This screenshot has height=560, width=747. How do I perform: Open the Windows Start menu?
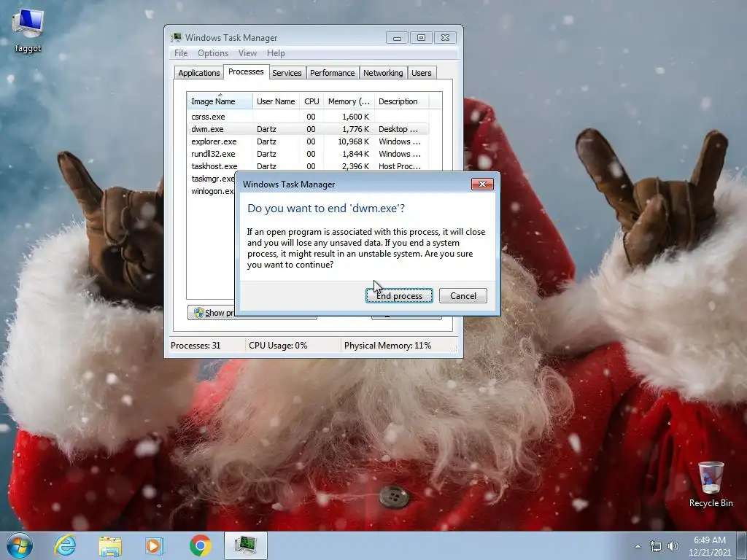click(20, 545)
